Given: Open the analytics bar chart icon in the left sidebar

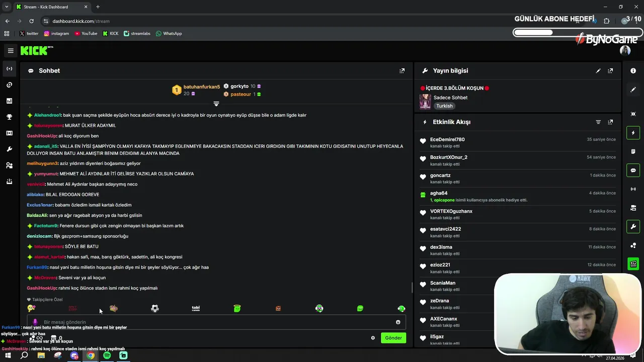Looking at the screenshot, I should point(9,101).
